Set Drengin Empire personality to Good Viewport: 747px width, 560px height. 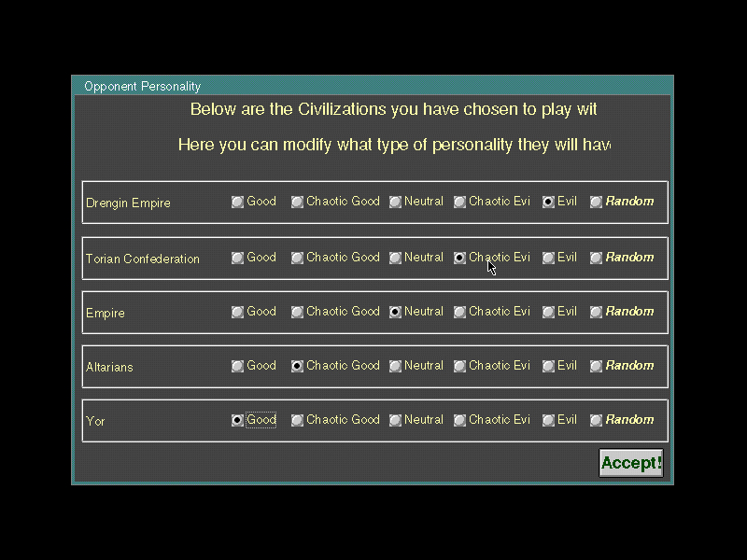238,202
